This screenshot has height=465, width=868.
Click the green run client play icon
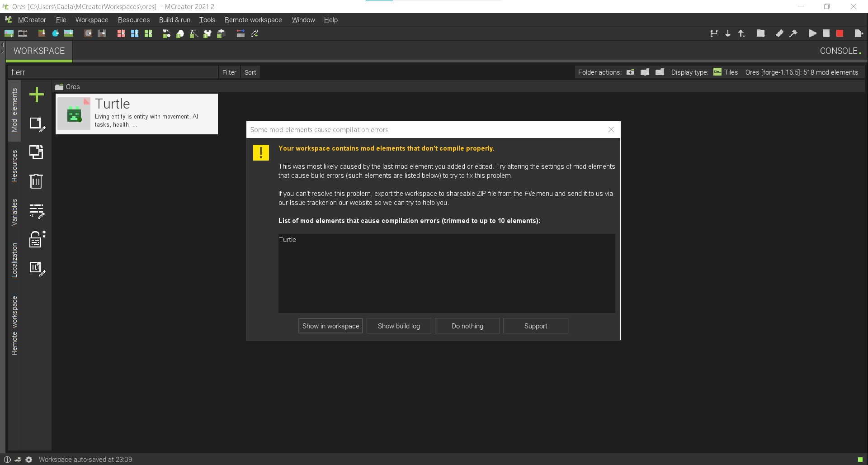(812, 33)
